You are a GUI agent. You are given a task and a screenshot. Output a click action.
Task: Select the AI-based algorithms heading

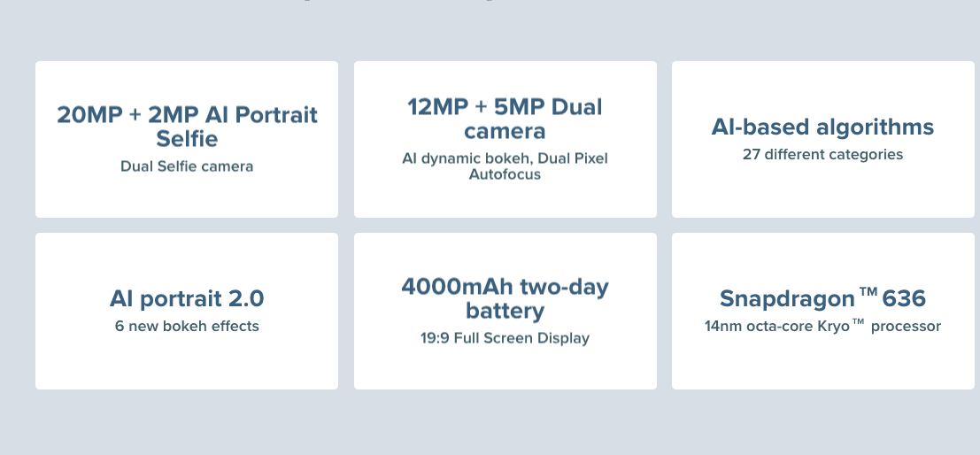click(x=822, y=127)
